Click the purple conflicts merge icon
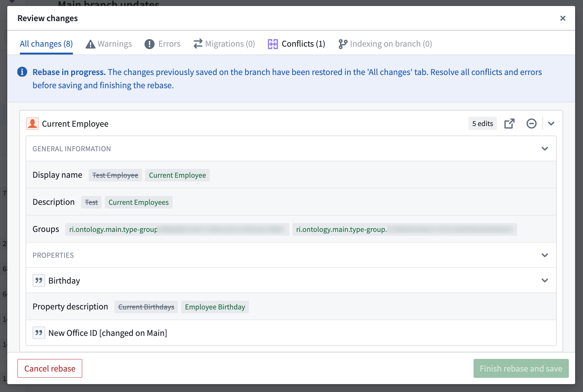The width and height of the screenshot is (583, 392). click(x=273, y=44)
